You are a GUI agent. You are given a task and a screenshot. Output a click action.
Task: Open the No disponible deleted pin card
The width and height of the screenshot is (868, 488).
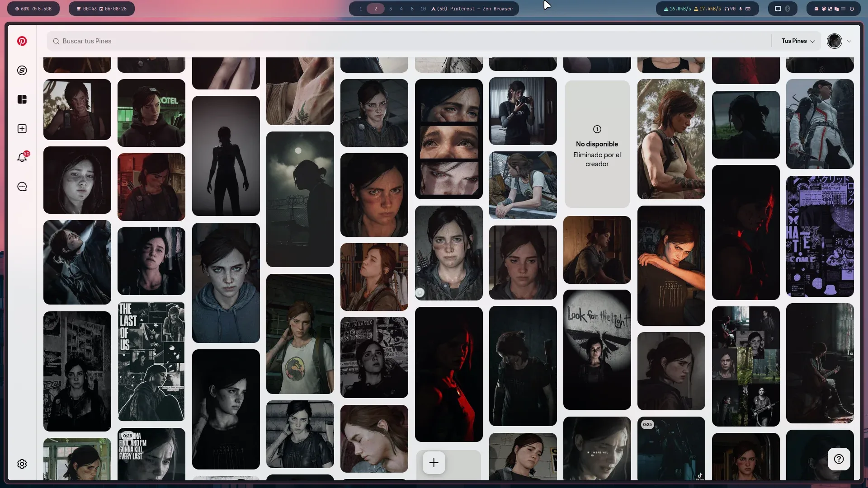coord(597,144)
